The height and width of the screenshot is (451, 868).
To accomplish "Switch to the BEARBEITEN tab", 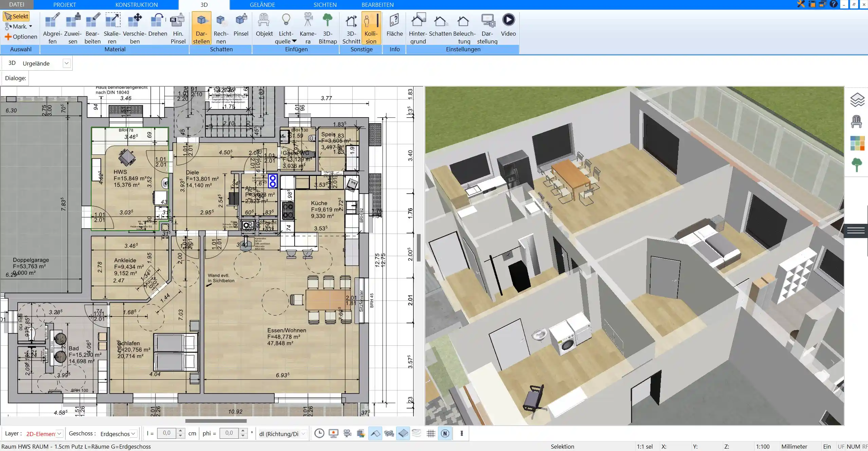I will click(377, 5).
